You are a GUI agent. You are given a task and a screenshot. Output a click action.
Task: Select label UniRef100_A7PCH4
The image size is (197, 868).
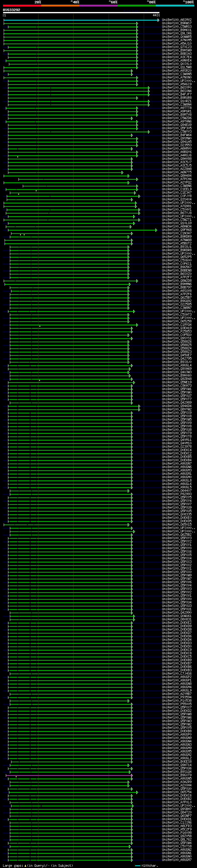176,179
